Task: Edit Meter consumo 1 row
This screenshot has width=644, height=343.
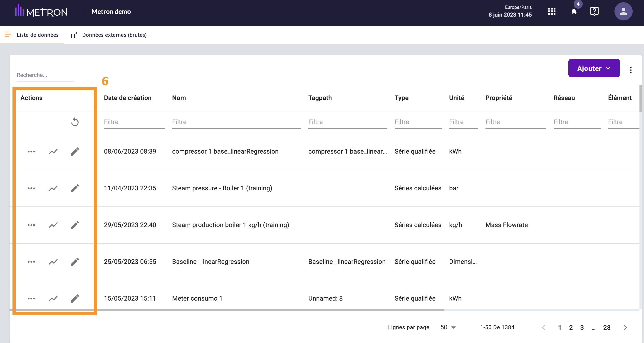Action: [x=75, y=298]
